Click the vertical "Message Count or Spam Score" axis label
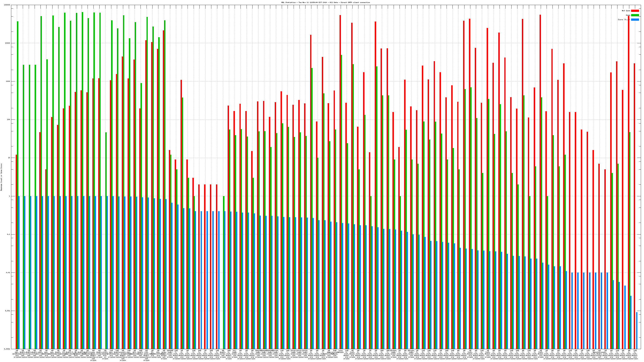Viewport: 644px width, 362px height. pos(1,177)
